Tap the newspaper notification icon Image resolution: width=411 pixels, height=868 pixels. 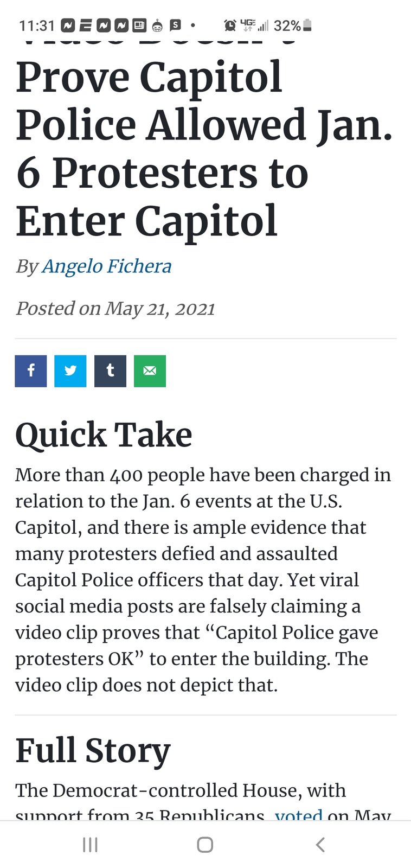pyautogui.click(x=139, y=25)
